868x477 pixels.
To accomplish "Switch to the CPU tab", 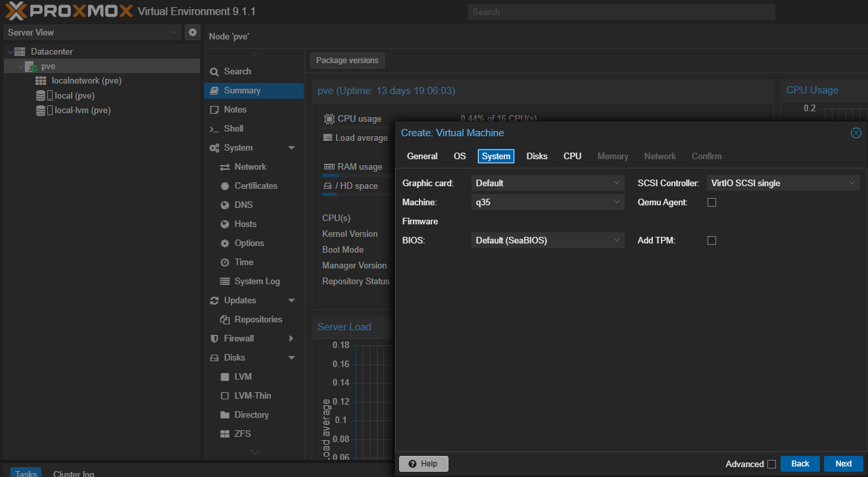I will [573, 156].
